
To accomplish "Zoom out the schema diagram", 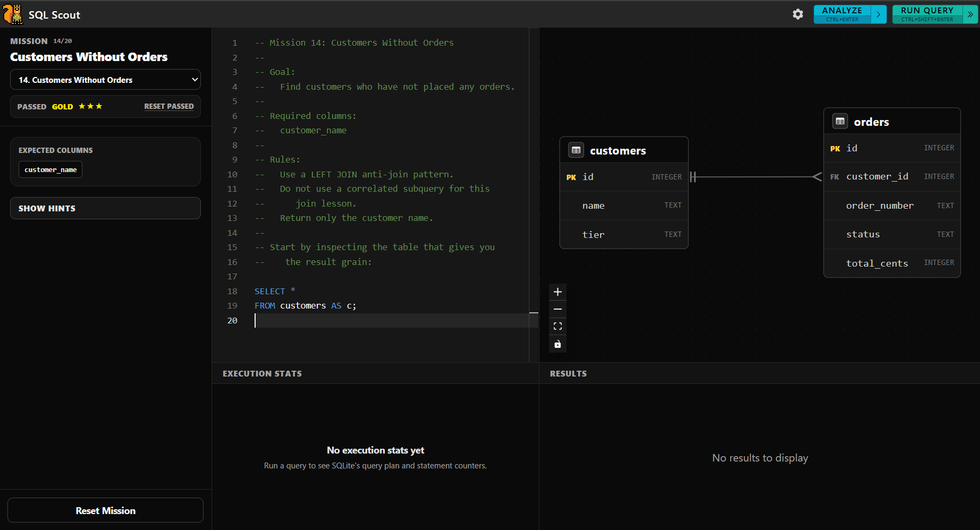I will tap(557, 309).
